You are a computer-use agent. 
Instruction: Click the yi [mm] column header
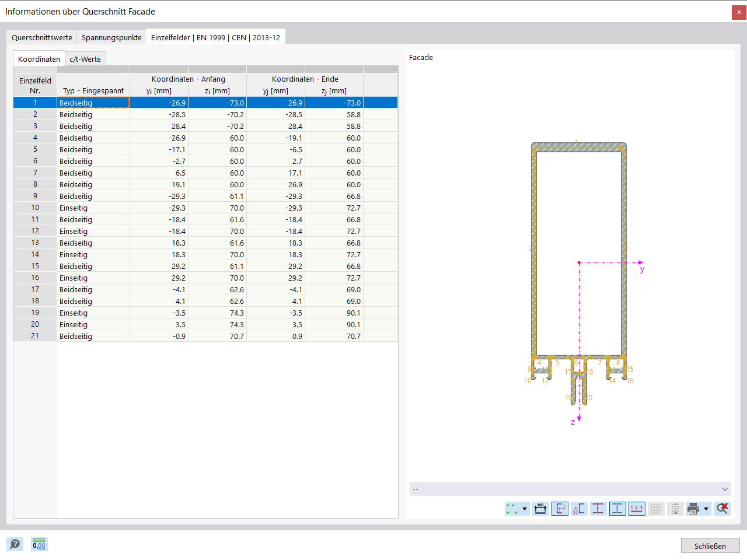pos(159,90)
